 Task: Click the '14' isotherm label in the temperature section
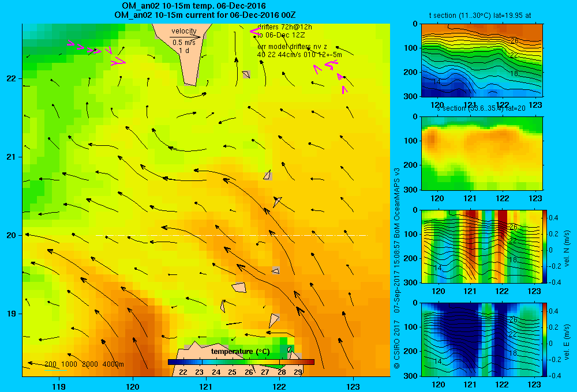(437, 82)
